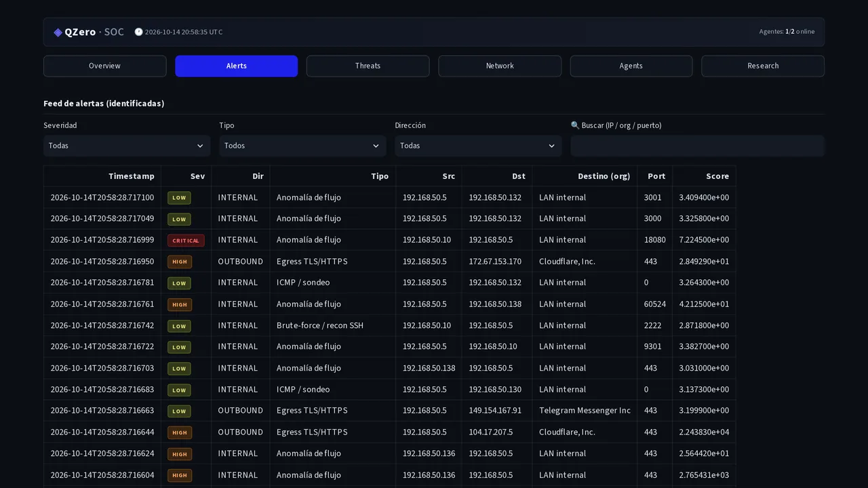Click the clock icon beside the UTC time
Image resolution: width=868 pixels, height=488 pixels.
pyautogui.click(x=138, y=32)
